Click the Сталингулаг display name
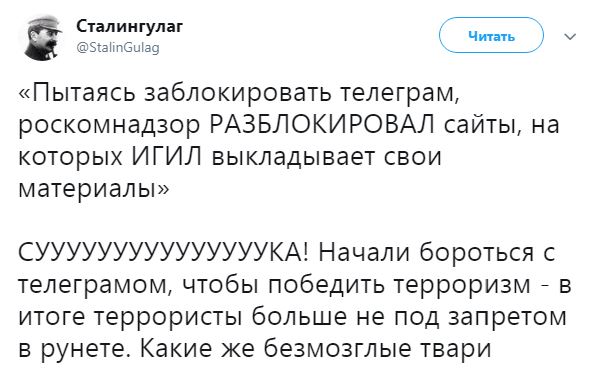Viewport: 601px width, 375px height. (x=130, y=26)
